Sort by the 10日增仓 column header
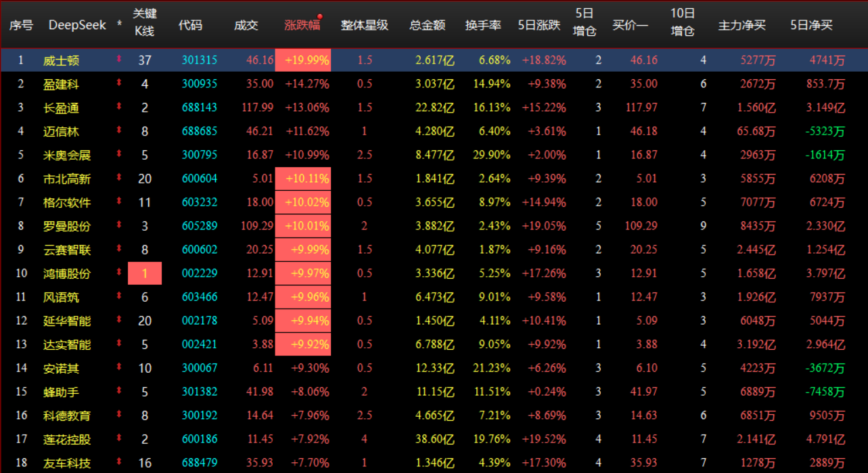This screenshot has width=868, height=473. tap(683, 22)
